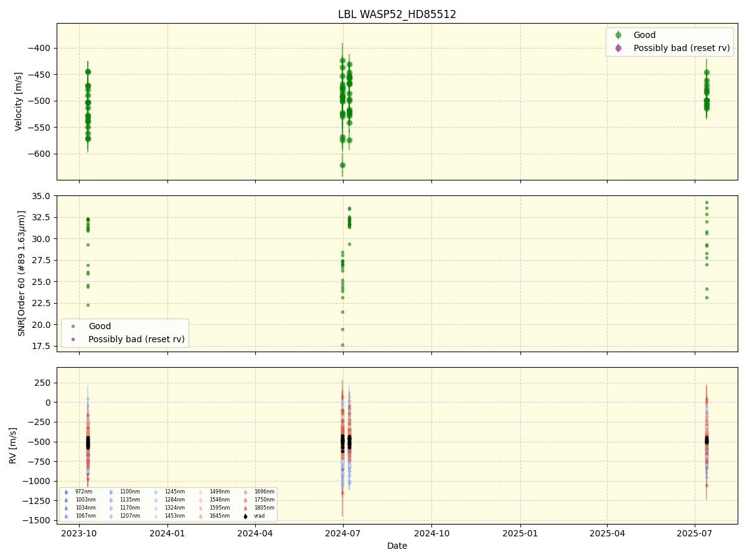Click the 1453nm legend entry
This screenshot has height=560, width=747.
(x=169, y=516)
